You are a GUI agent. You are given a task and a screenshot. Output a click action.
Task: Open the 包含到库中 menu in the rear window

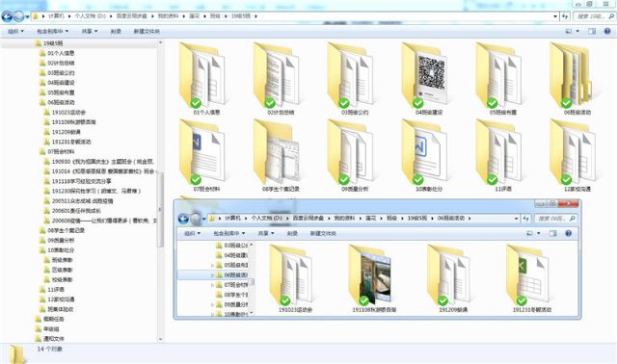[52, 31]
